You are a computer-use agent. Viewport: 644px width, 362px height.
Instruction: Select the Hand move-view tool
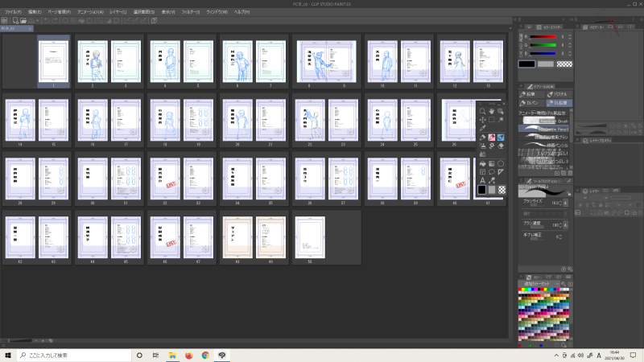(x=492, y=111)
